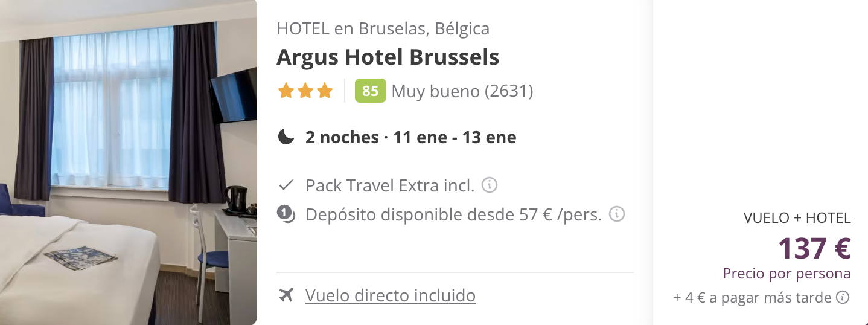The width and height of the screenshot is (868, 325).
Task: Select the airplane icon beside flight link
Action: (x=286, y=295)
